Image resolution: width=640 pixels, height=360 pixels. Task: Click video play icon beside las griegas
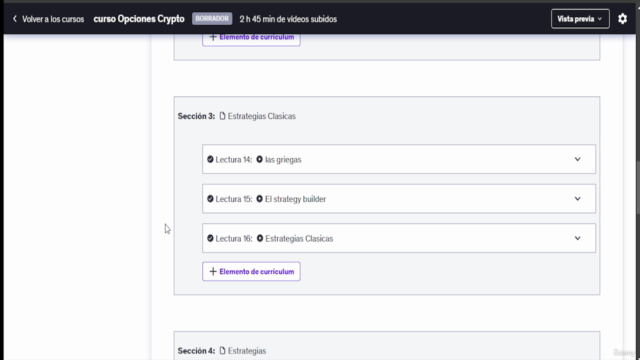click(260, 159)
